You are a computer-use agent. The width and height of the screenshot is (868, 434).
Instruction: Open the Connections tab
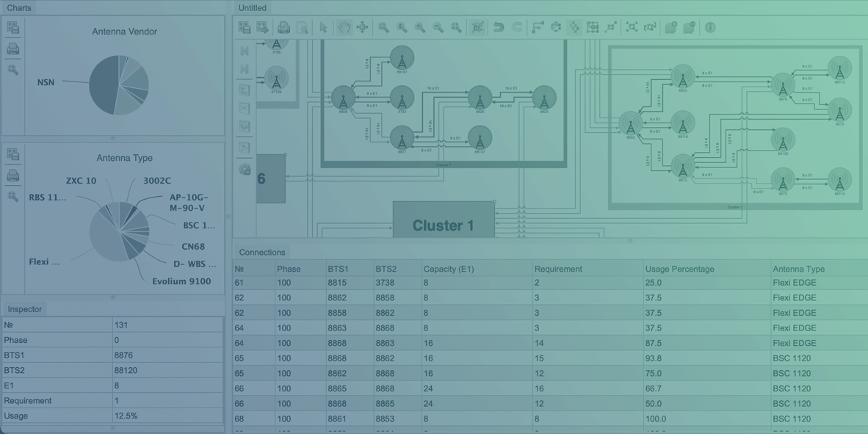[x=261, y=251]
